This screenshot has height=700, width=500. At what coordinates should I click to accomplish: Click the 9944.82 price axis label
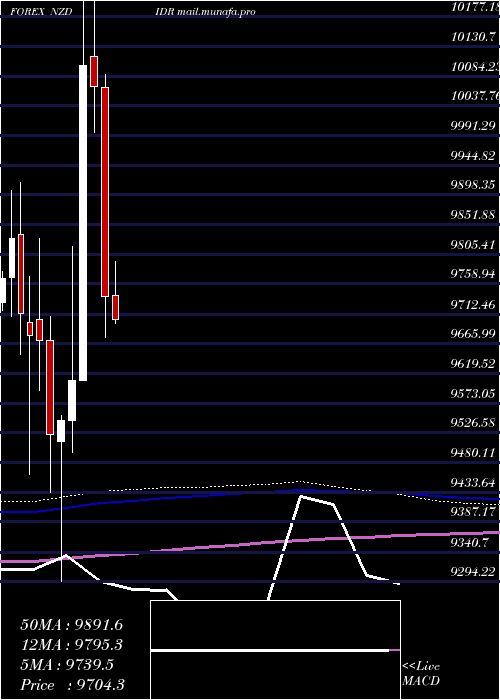[473, 156]
